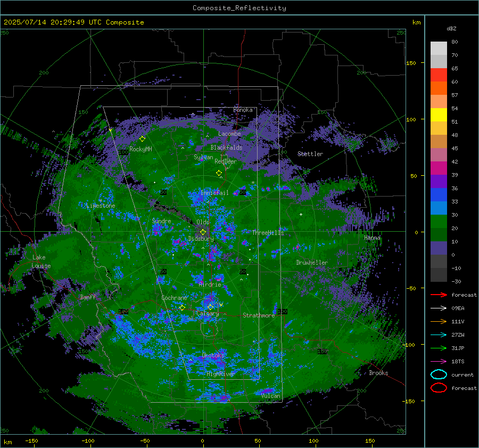Click the 18TS legend label

pyautogui.click(x=458, y=362)
